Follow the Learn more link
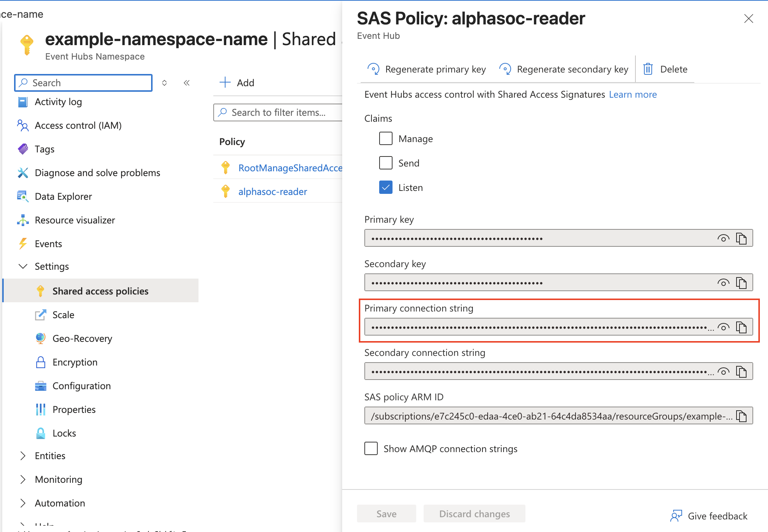Screen dimensions: 768x532 click(x=632, y=95)
